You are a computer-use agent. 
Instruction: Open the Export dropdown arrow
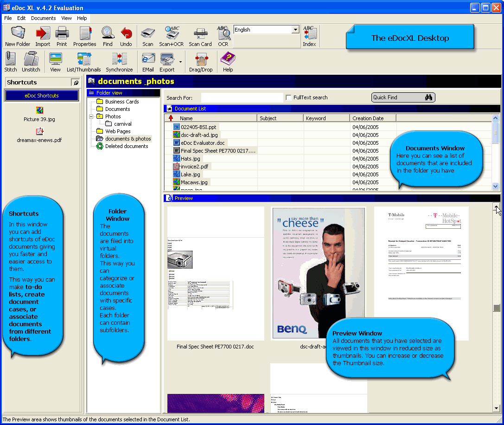click(x=181, y=62)
